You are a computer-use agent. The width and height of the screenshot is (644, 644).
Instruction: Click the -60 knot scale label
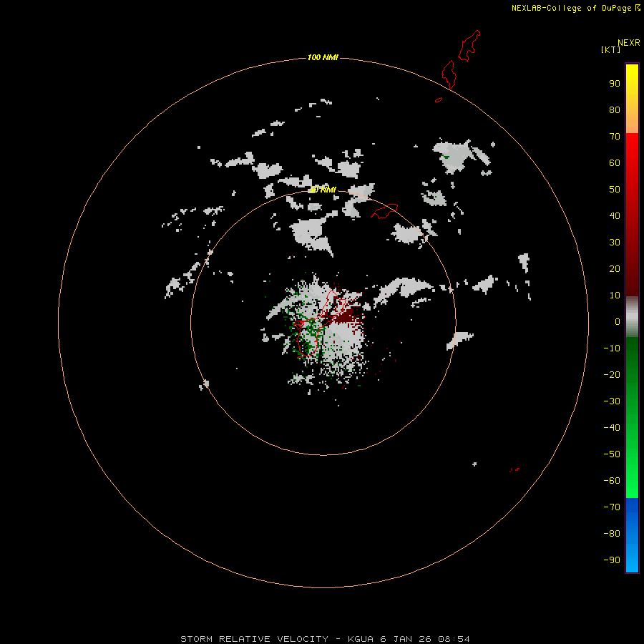612,481
